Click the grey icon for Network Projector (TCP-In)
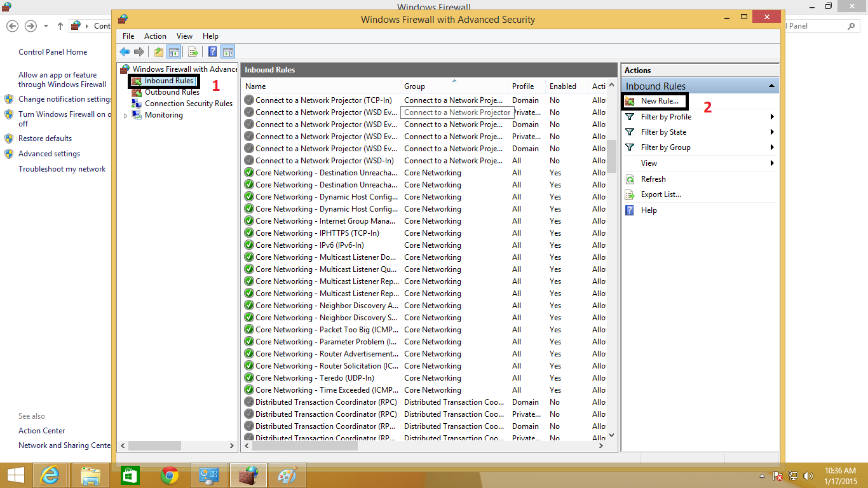Image resolution: width=868 pixels, height=488 pixels. point(249,100)
